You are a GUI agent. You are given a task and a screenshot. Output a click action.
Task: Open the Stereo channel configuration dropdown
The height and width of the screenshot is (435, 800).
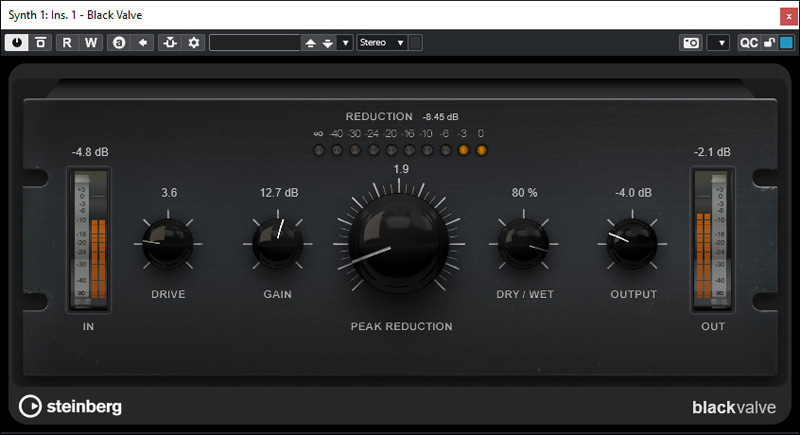383,43
